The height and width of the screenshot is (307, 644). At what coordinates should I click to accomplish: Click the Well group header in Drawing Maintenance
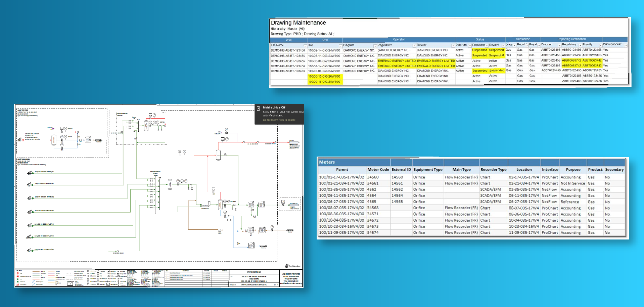tap(288, 40)
